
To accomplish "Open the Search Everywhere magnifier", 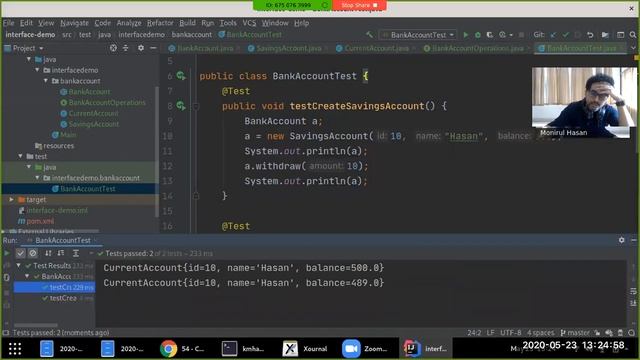I will [633, 35].
